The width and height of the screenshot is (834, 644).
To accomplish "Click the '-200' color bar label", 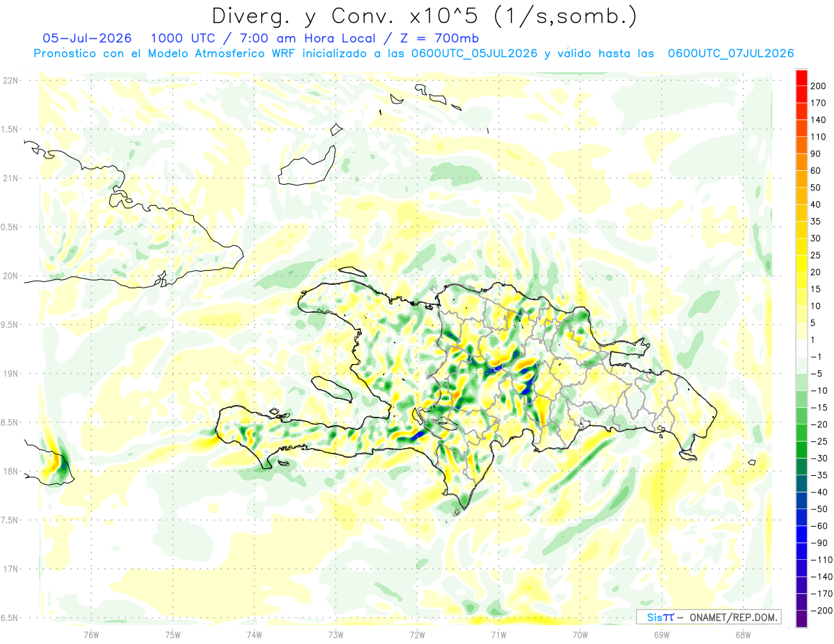I will coord(823,610).
